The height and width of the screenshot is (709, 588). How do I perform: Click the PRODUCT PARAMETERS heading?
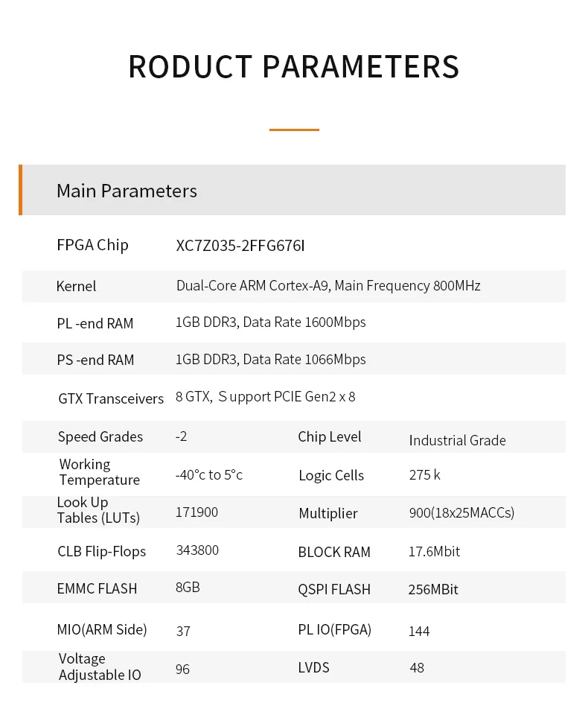point(293,66)
